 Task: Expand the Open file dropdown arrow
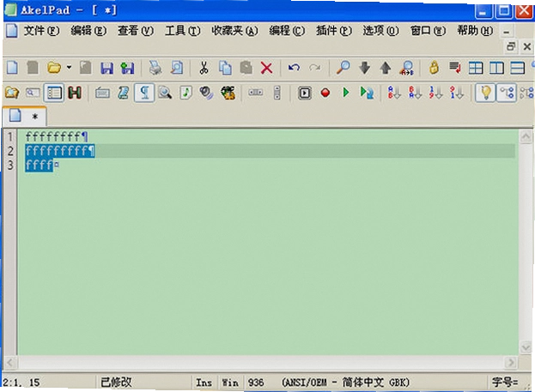pos(69,68)
